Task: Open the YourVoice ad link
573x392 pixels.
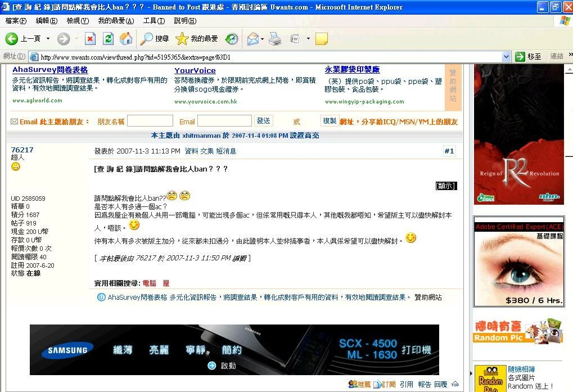Action: click(195, 70)
